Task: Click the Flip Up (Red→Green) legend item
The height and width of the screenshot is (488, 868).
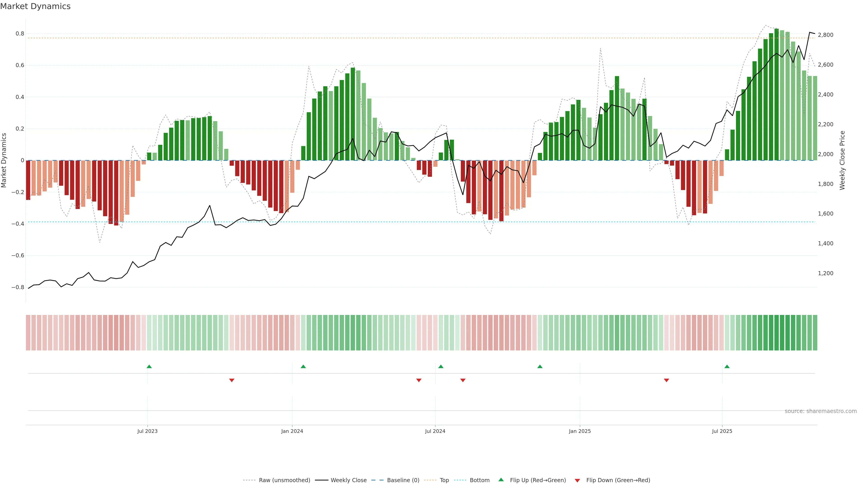Action: [x=538, y=480]
